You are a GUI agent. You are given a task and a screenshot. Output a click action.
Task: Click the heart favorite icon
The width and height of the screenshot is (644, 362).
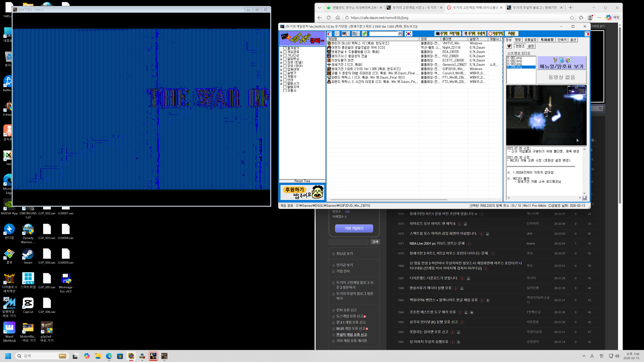[509, 46]
